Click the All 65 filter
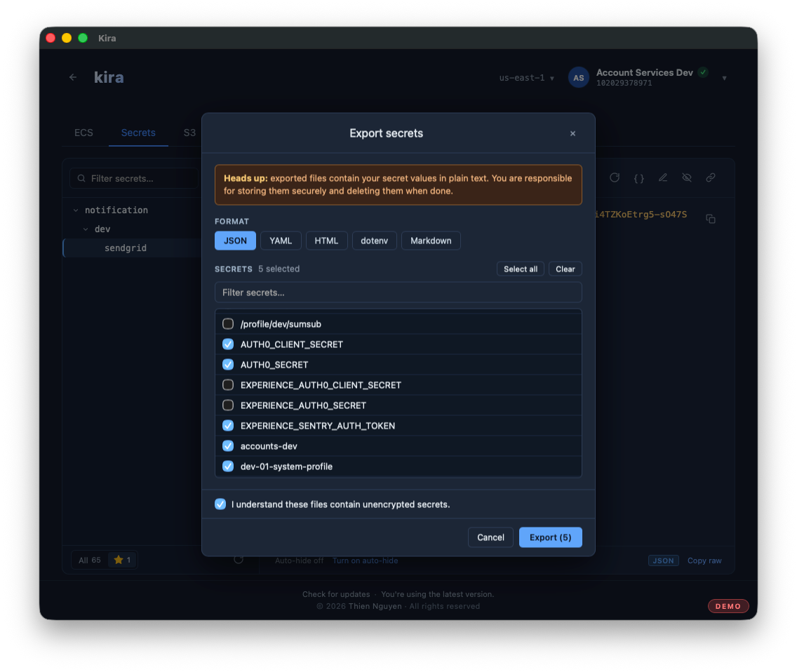 pos(90,560)
